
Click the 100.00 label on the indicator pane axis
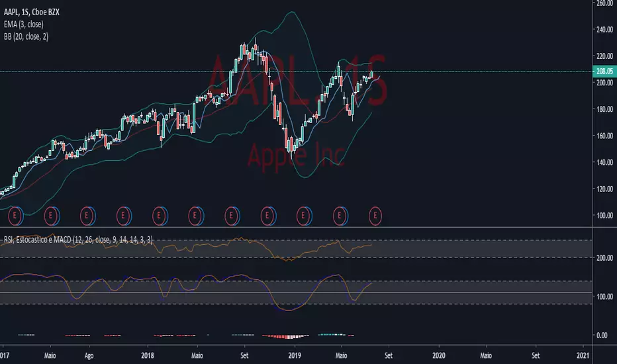(604, 296)
